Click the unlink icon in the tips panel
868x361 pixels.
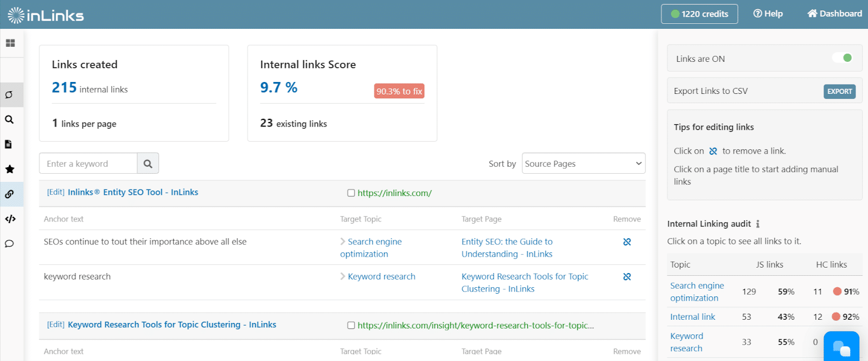tap(713, 151)
